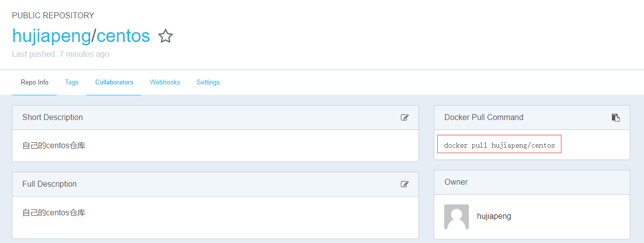Click the Docker Pull Command header

(x=532, y=118)
